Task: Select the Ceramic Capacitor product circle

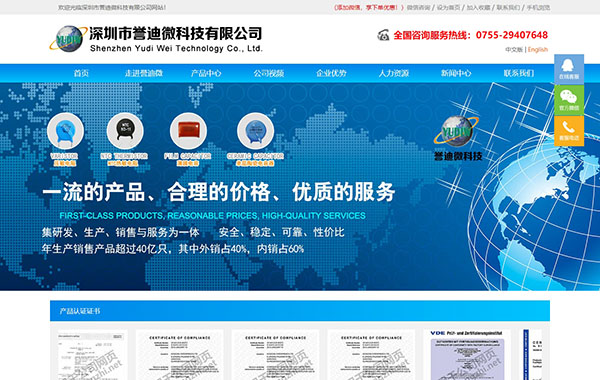Action: [x=255, y=131]
